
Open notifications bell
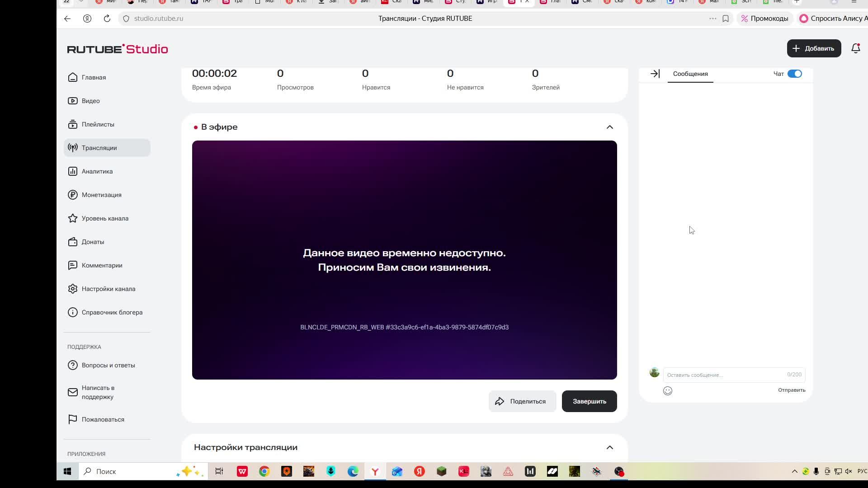pyautogui.click(x=855, y=48)
